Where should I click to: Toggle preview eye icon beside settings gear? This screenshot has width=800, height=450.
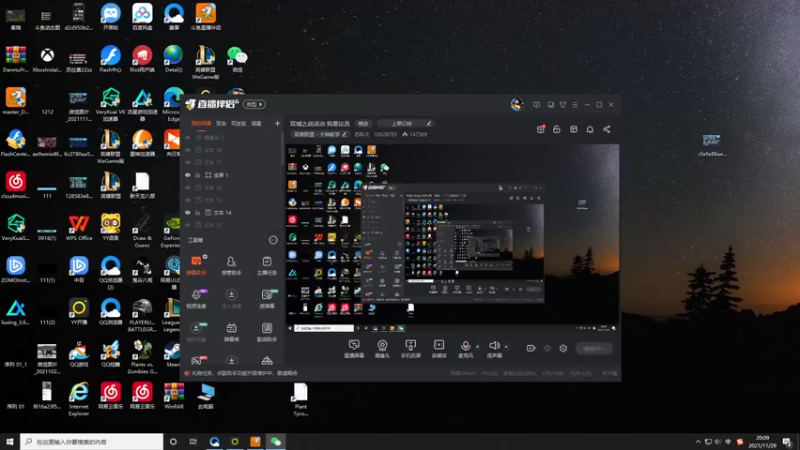pyautogui.click(x=547, y=348)
